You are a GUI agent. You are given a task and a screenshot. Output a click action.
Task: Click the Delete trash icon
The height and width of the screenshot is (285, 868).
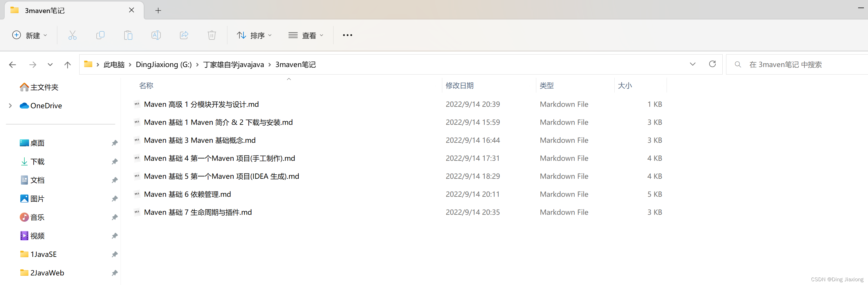click(212, 35)
